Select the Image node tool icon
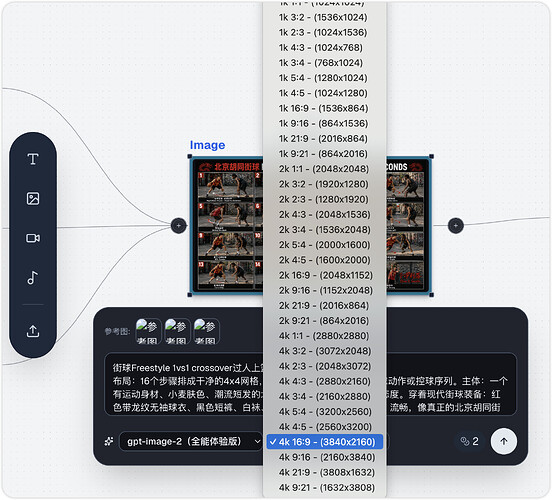The width and height of the screenshot is (552, 500). [33, 199]
